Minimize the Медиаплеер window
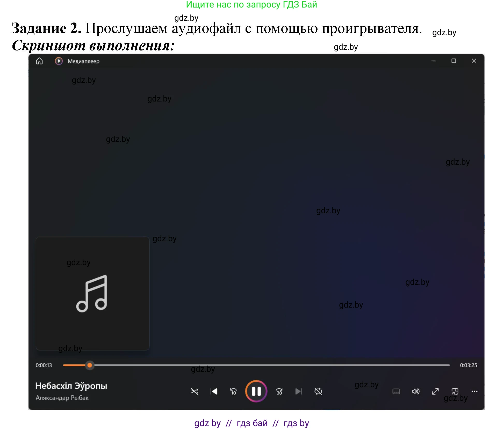This screenshot has width=504, height=429. (433, 61)
